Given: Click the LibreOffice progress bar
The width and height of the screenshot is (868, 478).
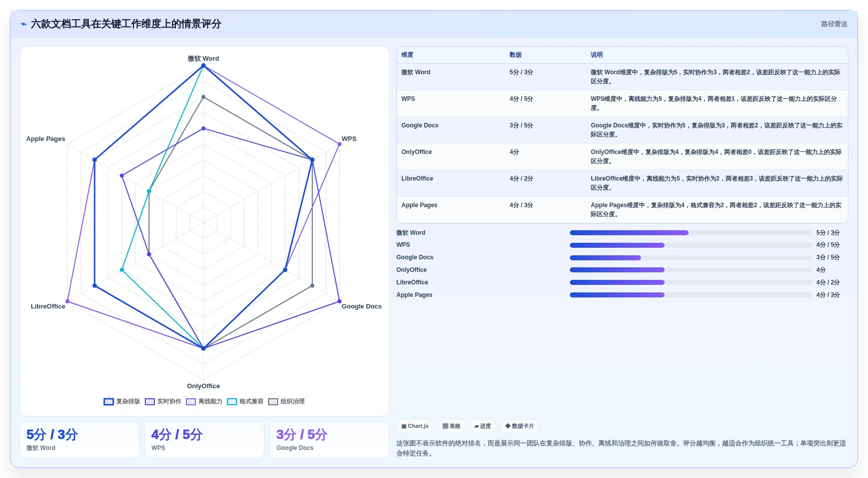Looking at the screenshot, I should point(691,282).
